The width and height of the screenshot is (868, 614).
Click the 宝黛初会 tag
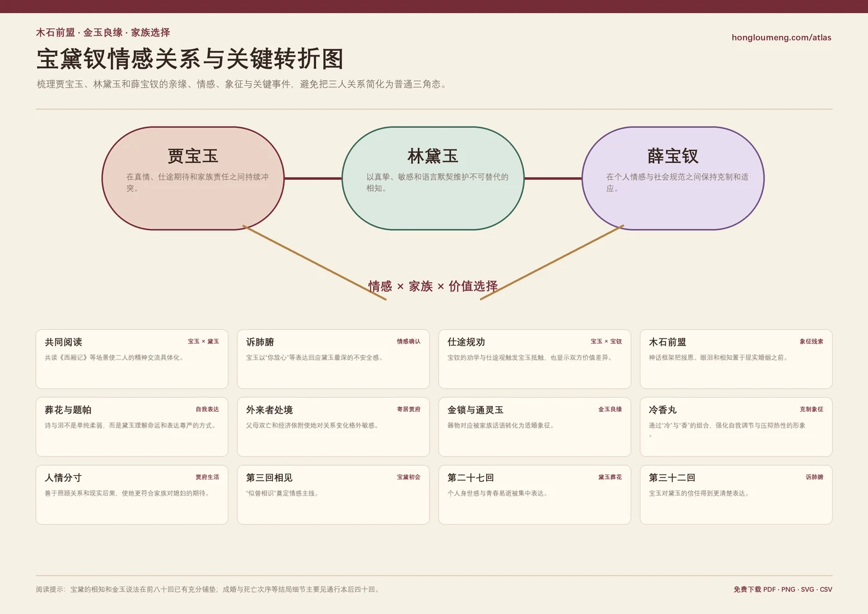[409, 478]
